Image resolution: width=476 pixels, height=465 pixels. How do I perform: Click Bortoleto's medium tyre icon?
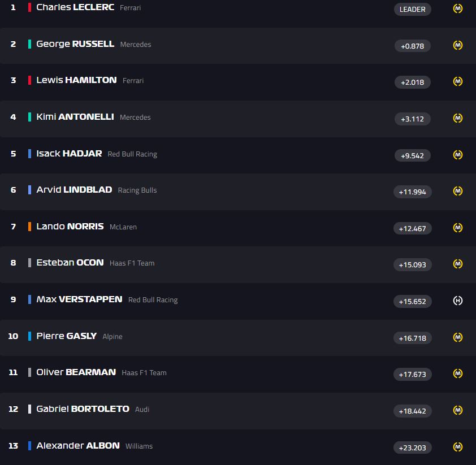click(x=458, y=410)
